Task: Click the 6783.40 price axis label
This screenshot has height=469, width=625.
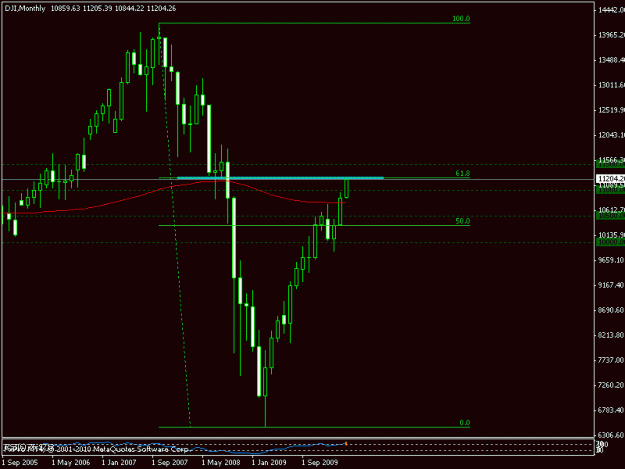Action: pos(611,410)
